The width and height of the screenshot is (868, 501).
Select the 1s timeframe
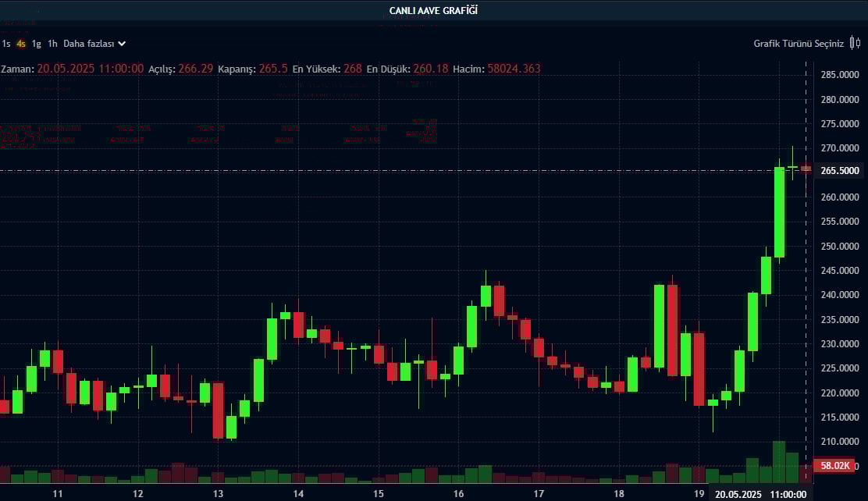click(x=6, y=44)
